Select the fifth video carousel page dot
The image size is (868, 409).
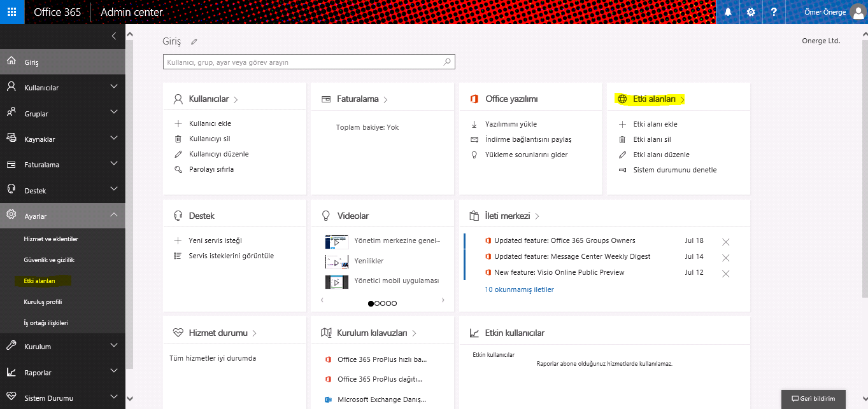394,303
